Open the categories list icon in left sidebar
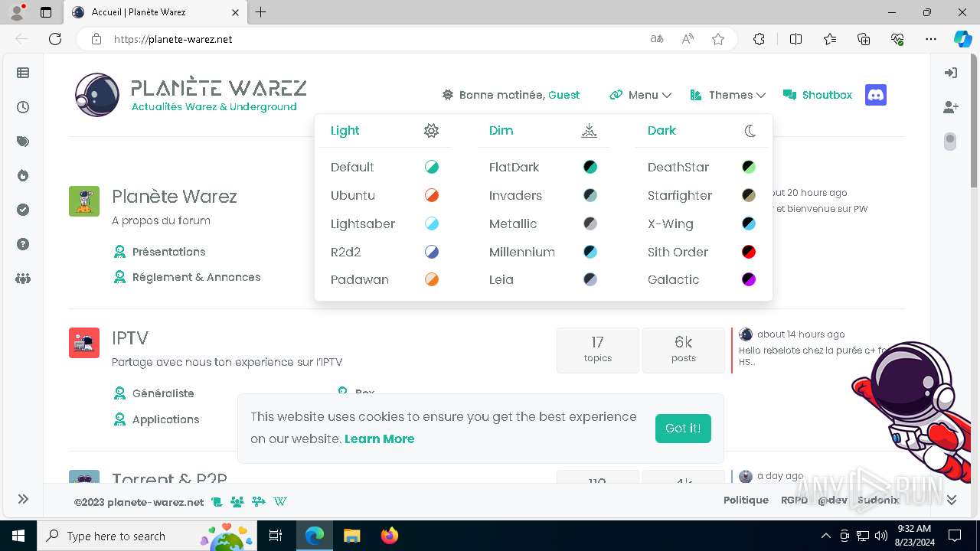 pyautogui.click(x=23, y=73)
